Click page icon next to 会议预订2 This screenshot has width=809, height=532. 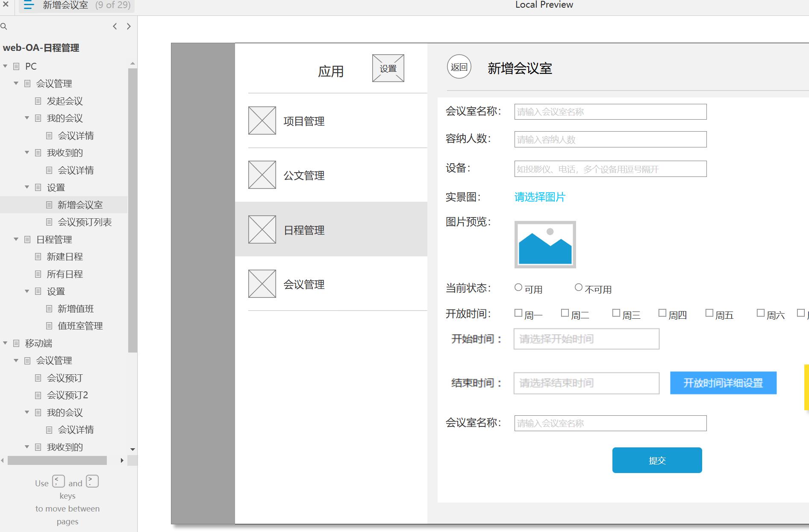[38, 395]
